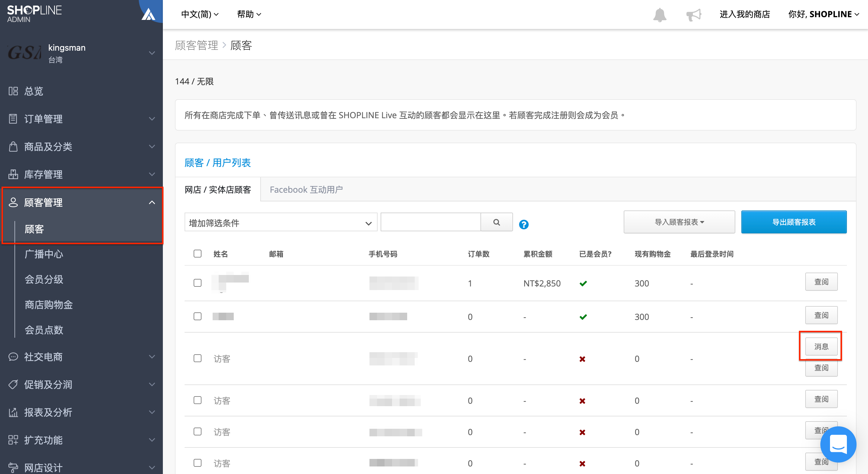Toggle the select-all checkbox in table header

click(198, 254)
